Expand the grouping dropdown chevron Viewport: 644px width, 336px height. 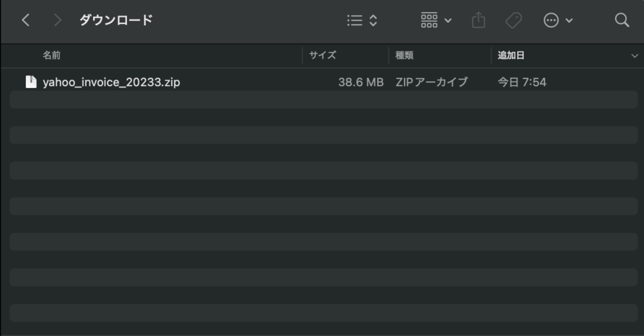[x=448, y=21]
